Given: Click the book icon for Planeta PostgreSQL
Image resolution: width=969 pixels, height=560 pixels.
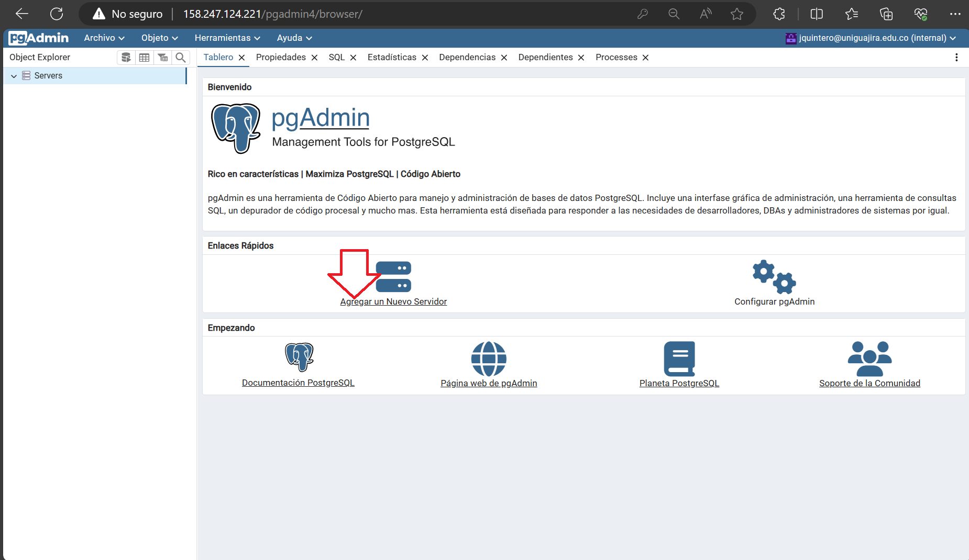Looking at the screenshot, I should click(x=679, y=359).
